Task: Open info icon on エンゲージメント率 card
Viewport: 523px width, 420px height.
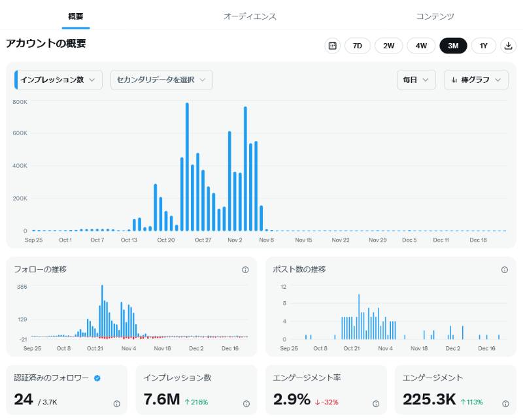Action: point(376,404)
